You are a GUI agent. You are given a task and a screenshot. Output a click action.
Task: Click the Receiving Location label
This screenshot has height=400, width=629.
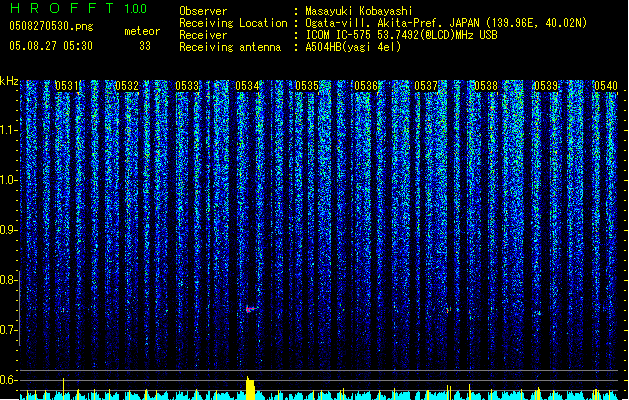click(x=233, y=23)
